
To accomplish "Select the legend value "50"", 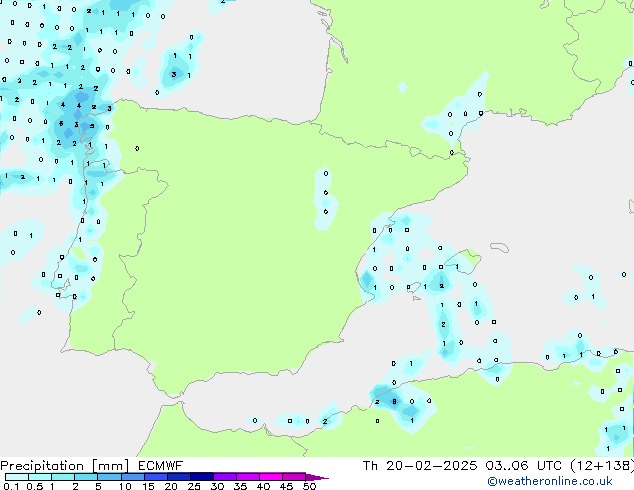I will (x=309, y=486).
